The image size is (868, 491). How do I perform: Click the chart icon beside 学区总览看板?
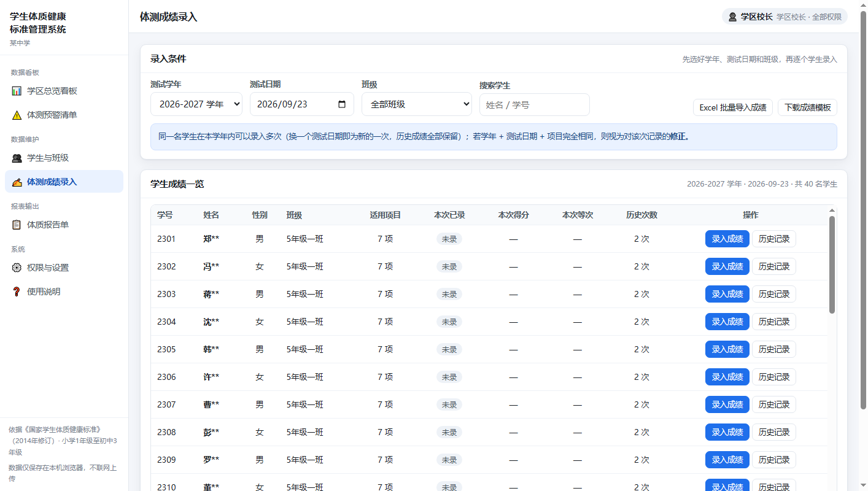pos(17,91)
